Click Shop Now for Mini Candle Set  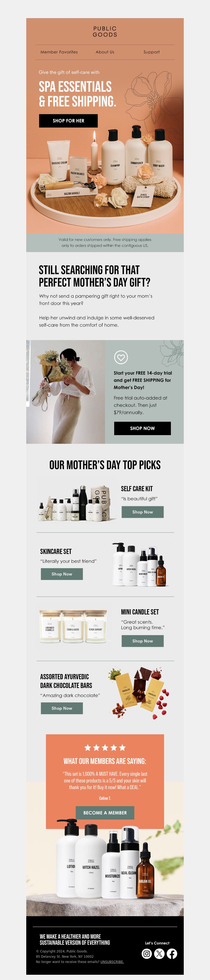[x=143, y=641]
